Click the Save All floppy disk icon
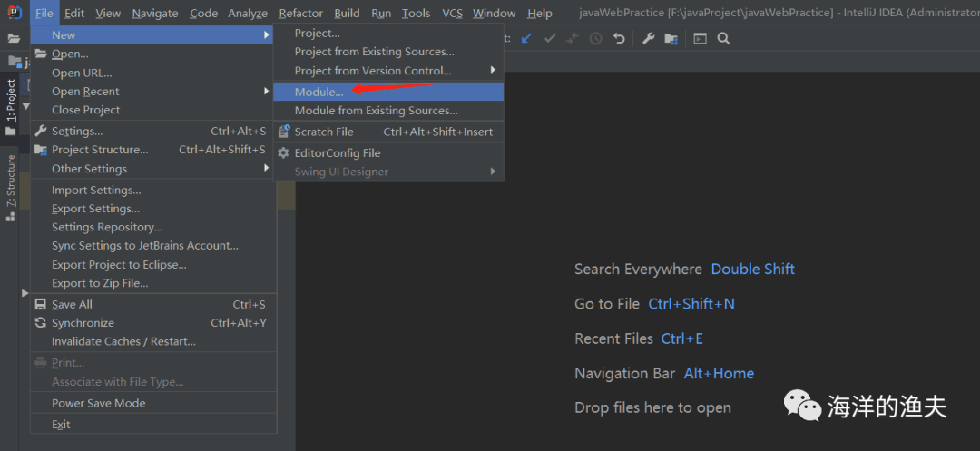Screen dimensions: 980x451 (x=41, y=305)
